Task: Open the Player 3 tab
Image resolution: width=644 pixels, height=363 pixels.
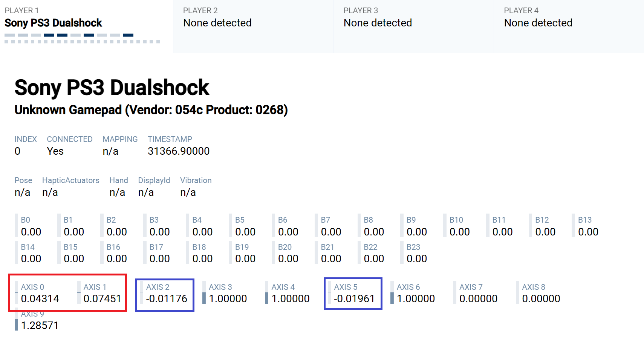Action: pos(413,26)
